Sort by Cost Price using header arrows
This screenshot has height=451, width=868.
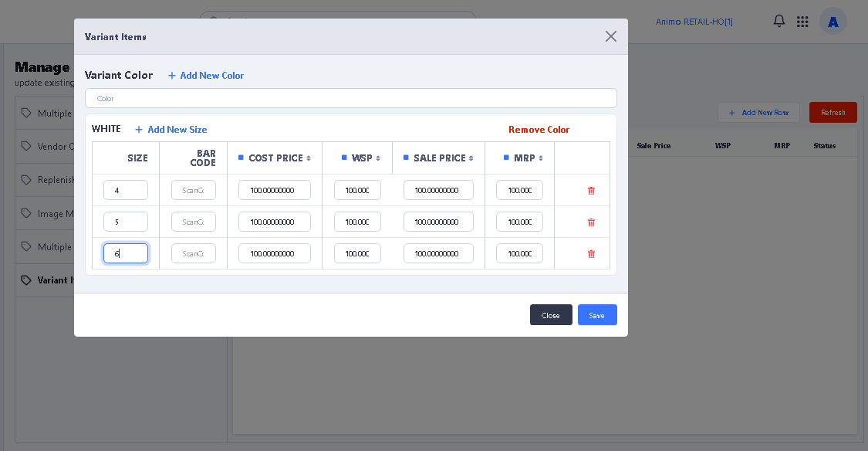tap(309, 158)
